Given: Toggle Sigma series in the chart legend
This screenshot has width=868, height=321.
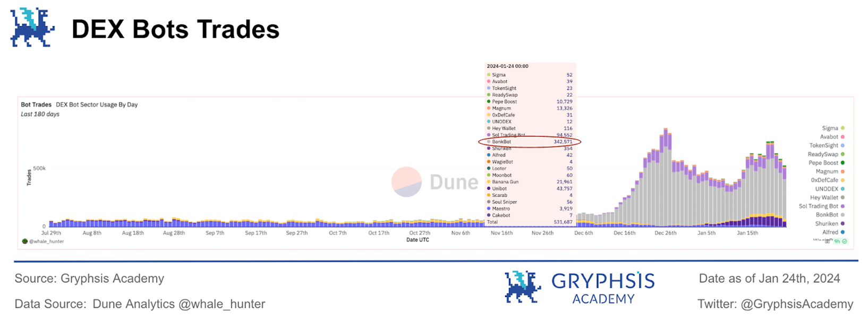Looking at the screenshot, I should click(x=833, y=128).
